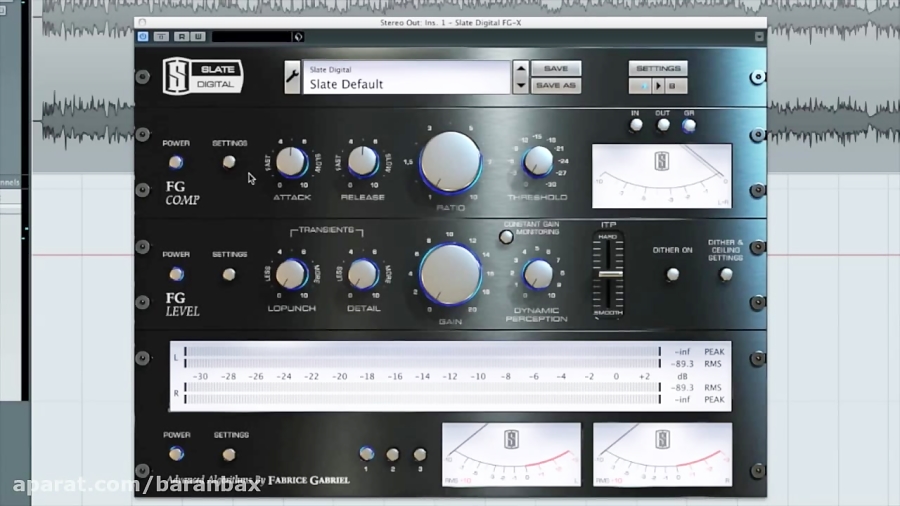The image size is (900, 506).
Task: Click the ATTACK knob
Action: click(x=292, y=162)
